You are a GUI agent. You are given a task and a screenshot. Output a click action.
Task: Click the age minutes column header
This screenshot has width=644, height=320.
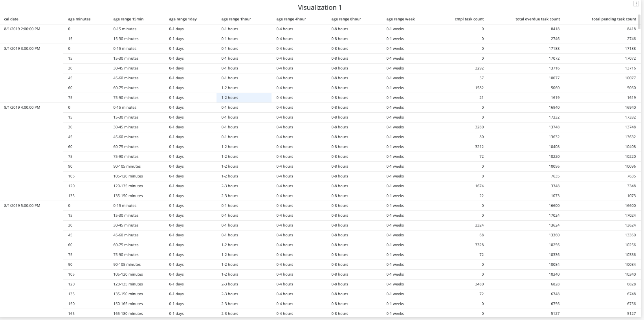click(x=79, y=19)
